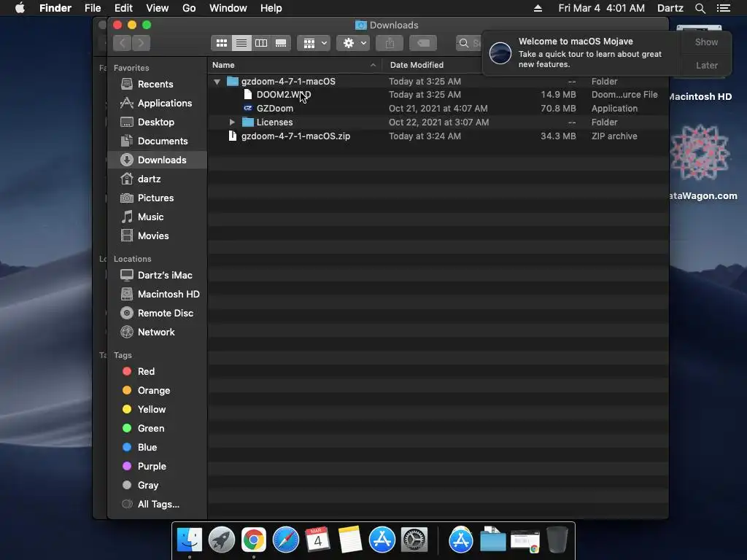Viewport: 747px width, 560px height.
Task: Open Safari from the Dock
Action: coord(285,540)
